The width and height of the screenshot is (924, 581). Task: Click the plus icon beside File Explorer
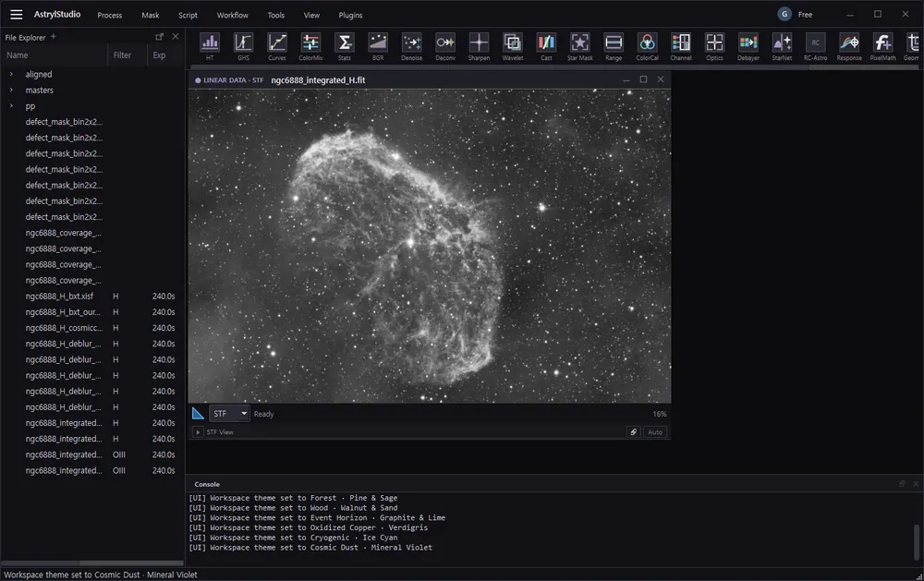click(x=53, y=37)
